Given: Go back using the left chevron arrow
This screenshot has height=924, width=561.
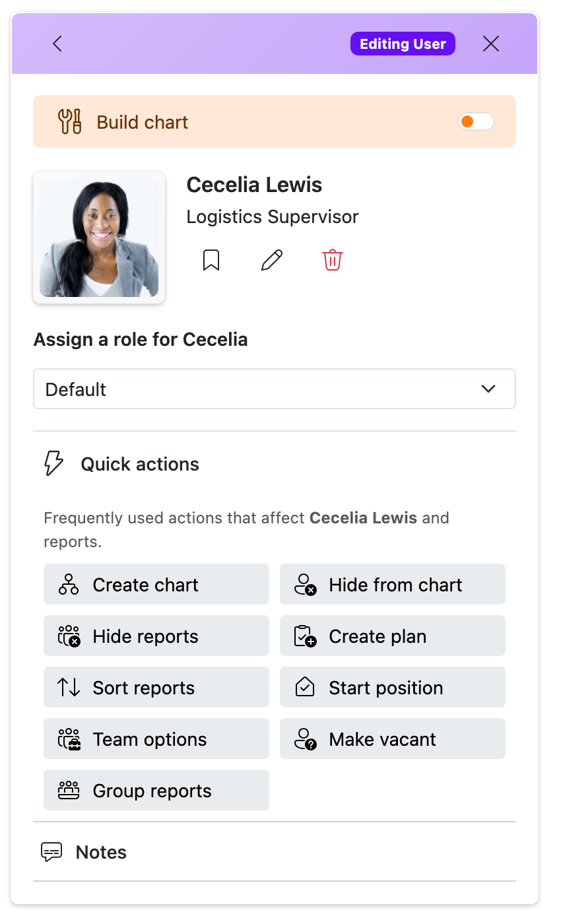Looking at the screenshot, I should [x=57, y=44].
